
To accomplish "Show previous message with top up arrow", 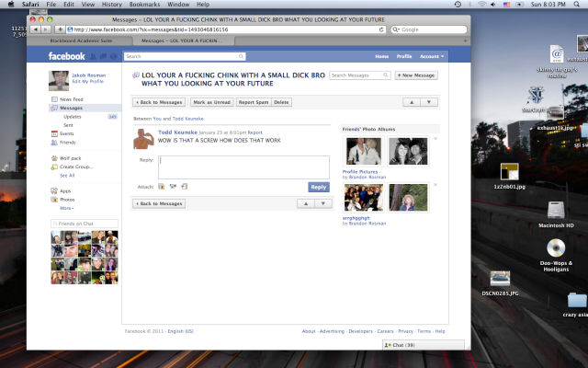I will pyautogui.click(x=412, y=102).
